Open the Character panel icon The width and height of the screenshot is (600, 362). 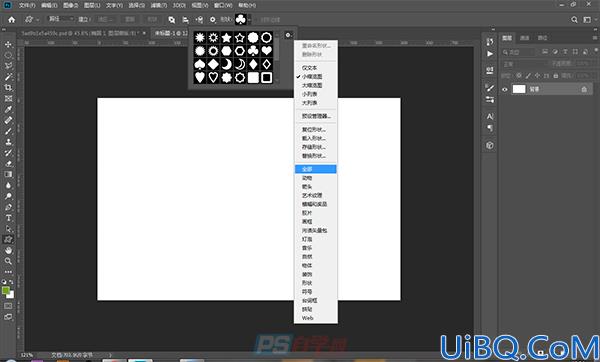click(x=490, y=116)
